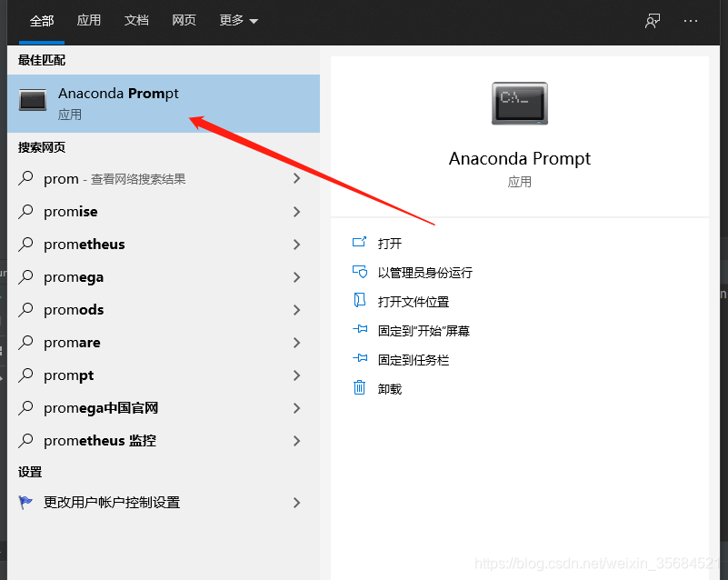The image size is (728, 580).
Task: Choose 以管理员身份运行
Action: 424,273
